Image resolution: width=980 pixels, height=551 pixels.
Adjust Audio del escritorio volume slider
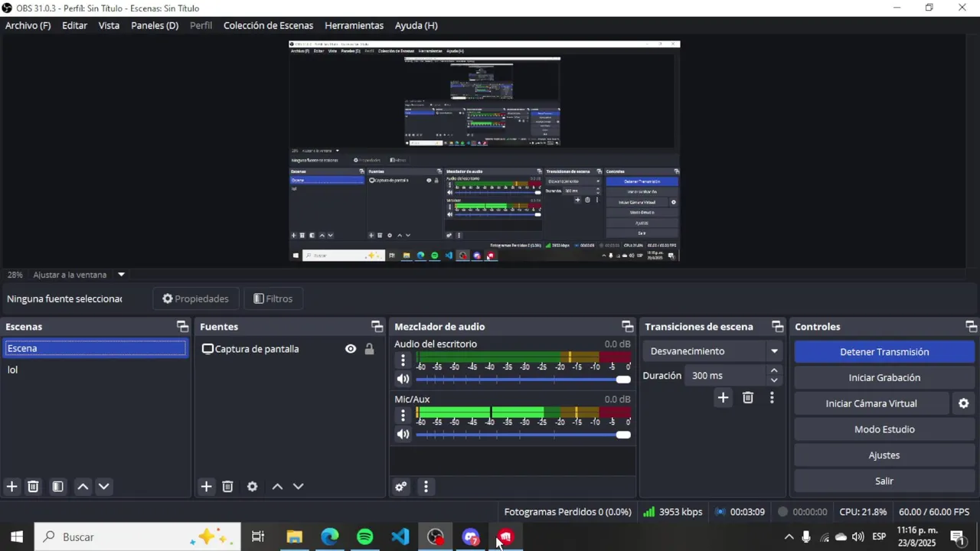523,380
